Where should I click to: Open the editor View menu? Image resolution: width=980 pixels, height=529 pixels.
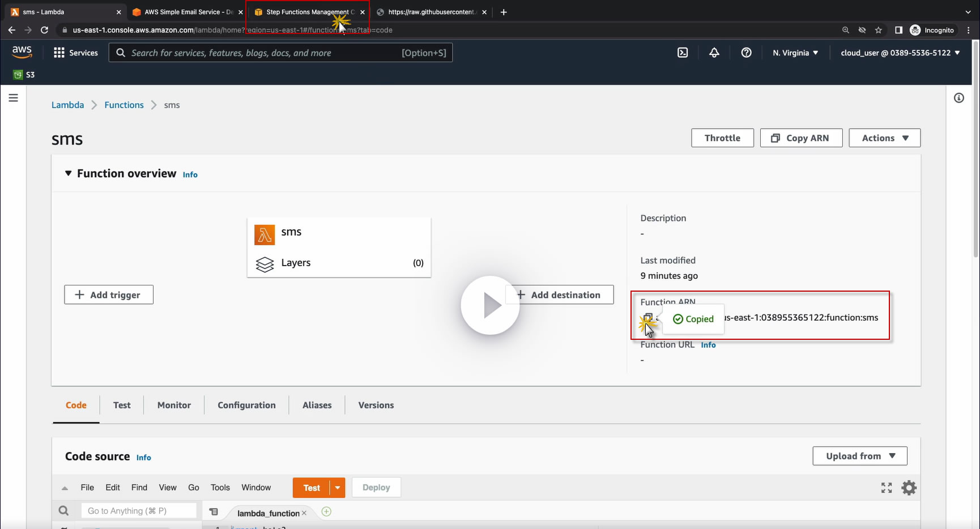[x=168, y=488]
